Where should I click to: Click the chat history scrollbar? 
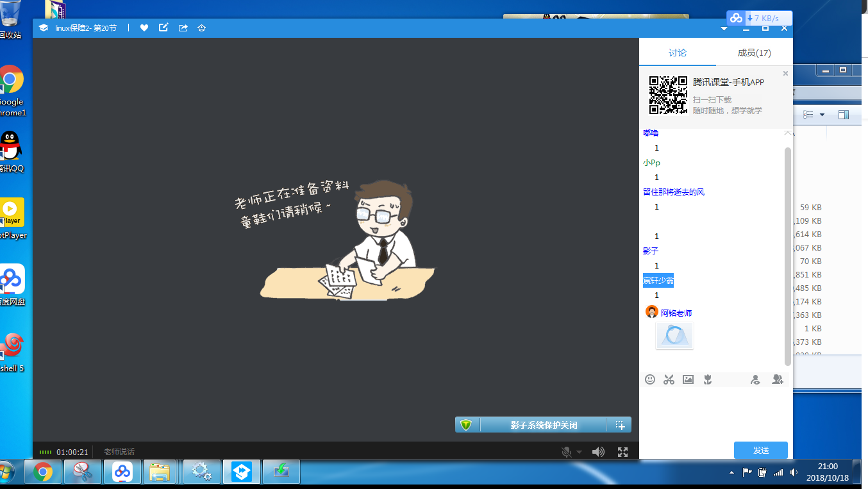click(x=788, y=256)
